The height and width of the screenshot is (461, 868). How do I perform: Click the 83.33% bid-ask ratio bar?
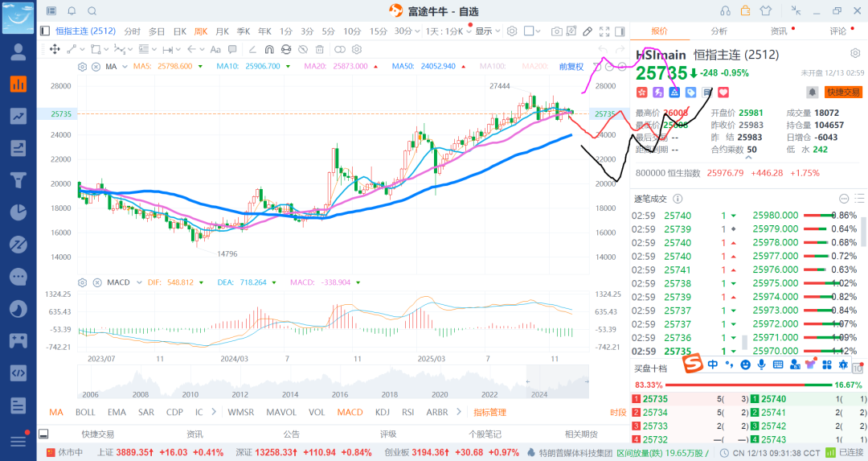click(x=748, y=385)
